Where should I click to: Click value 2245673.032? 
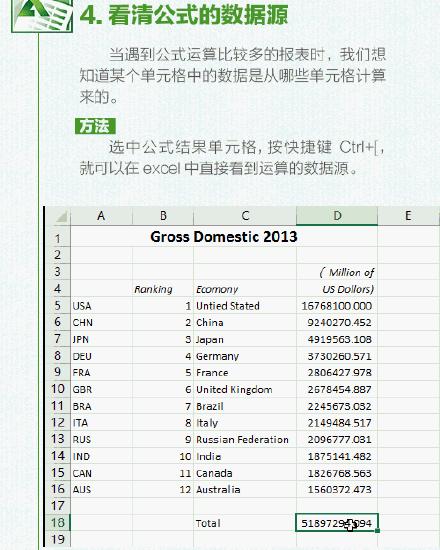(337, 406)
